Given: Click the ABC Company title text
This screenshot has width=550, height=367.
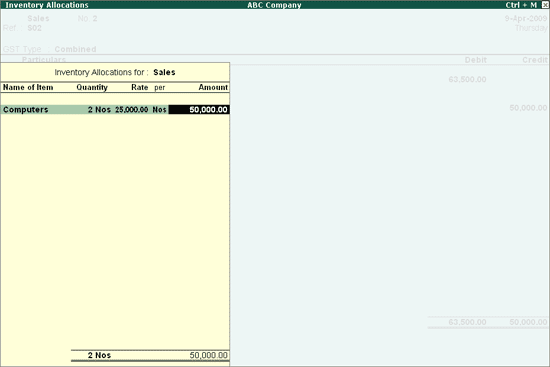Looking at the screenshot, I should (274, 5).
